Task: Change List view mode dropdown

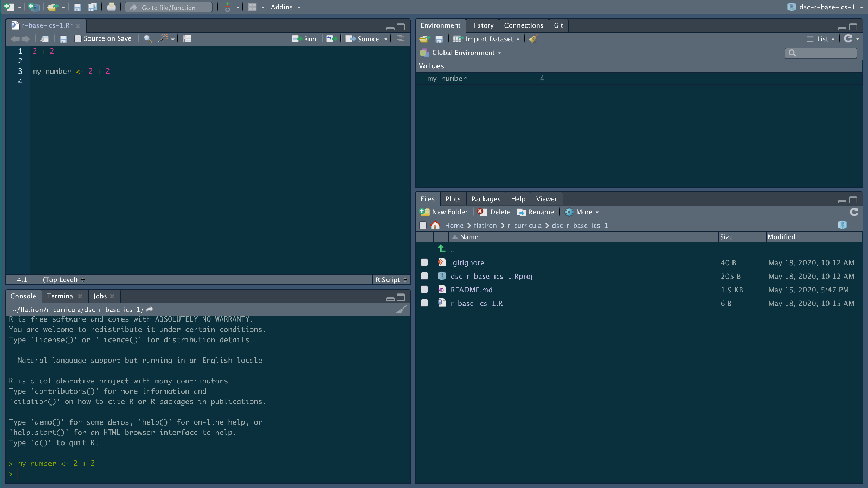Action: pyautogui.click(x=820, y=39)
